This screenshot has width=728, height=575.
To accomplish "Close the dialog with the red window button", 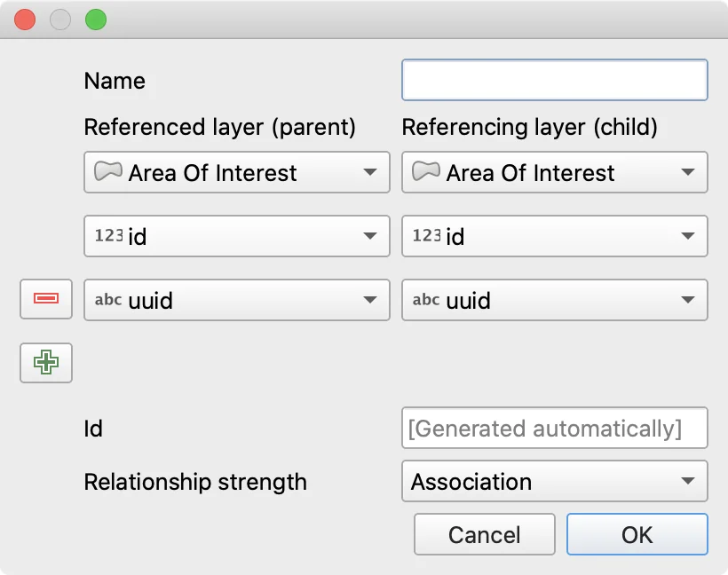I will (25, 19).
